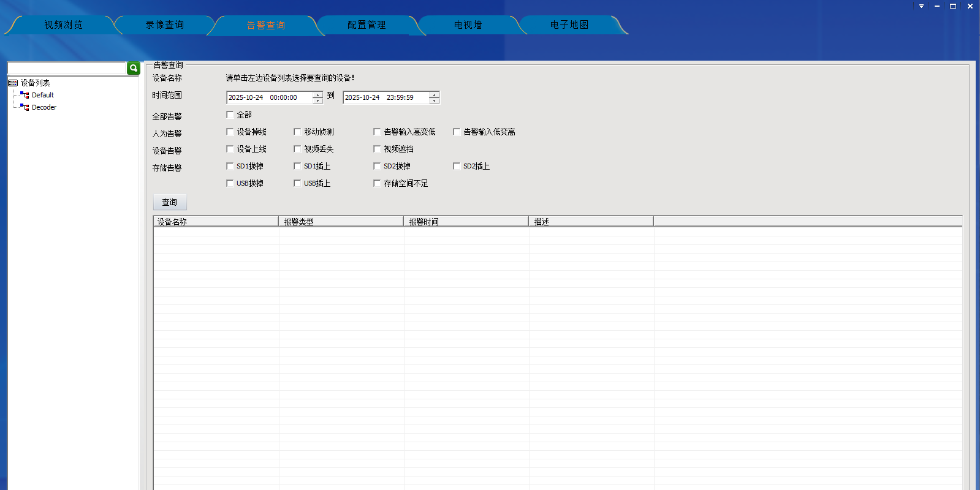The height and width of the screenshot is (490, 980).
Task: Switch to the 视频浏览 tab
Action: click(x=63, y=25)
